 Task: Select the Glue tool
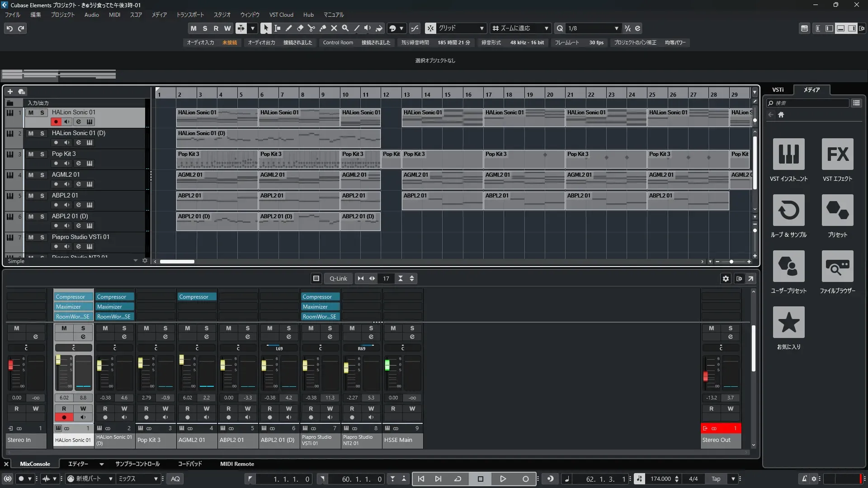click(322, 28)
